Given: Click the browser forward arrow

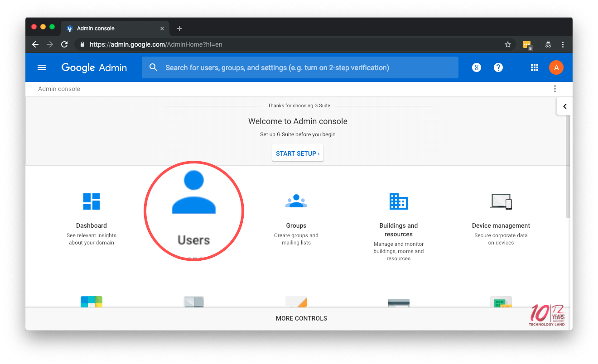Looking at the screenshot, I should pos(50,44).
